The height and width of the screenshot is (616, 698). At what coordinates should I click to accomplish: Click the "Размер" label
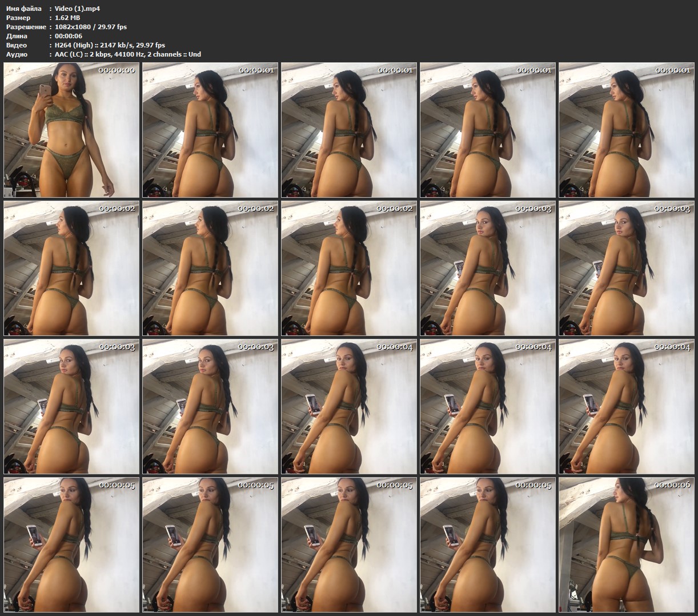[x=17, y=18]
